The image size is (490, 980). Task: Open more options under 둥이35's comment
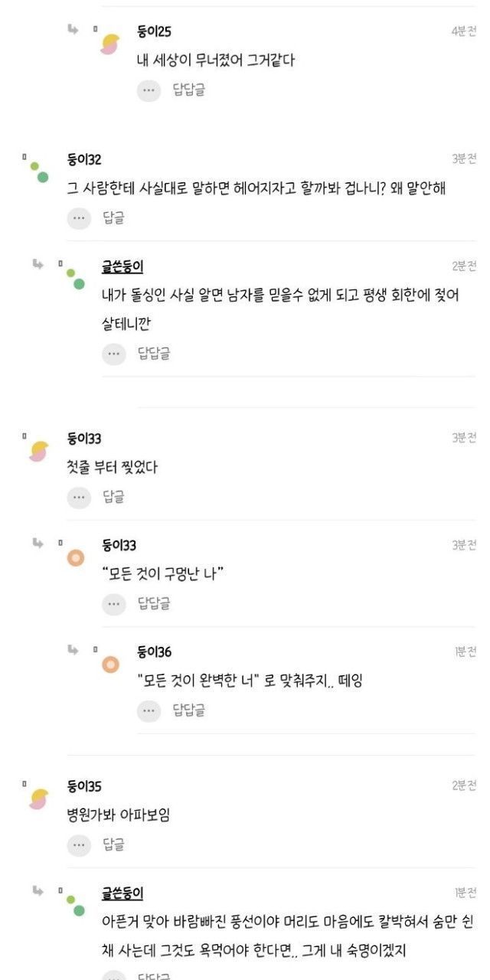point(79,844)
